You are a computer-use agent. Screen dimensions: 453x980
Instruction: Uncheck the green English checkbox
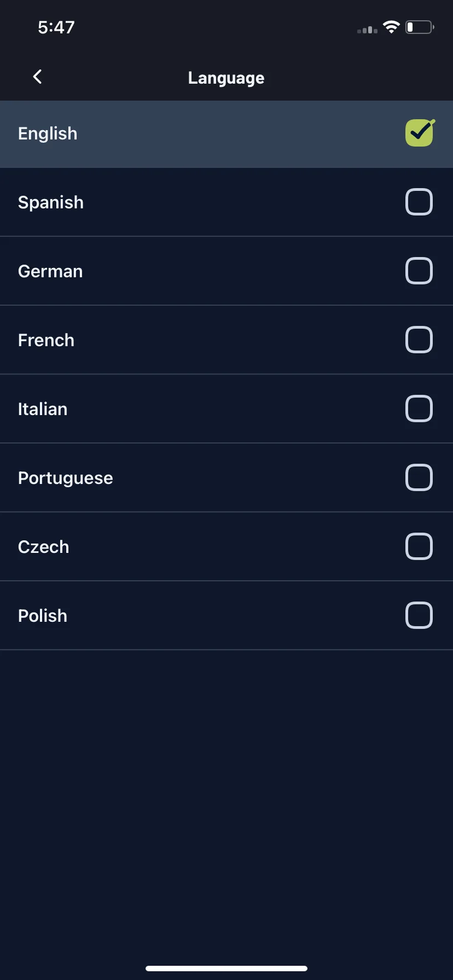420,133
